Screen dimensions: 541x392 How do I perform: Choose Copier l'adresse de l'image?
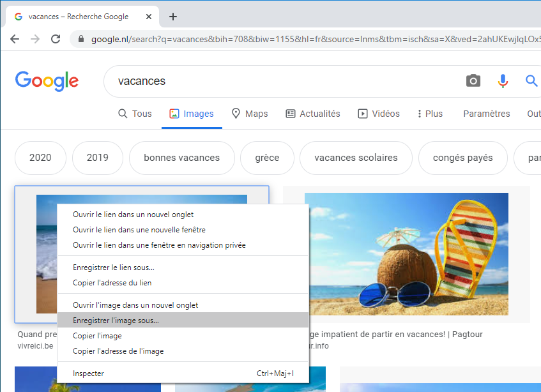[183, 351]
